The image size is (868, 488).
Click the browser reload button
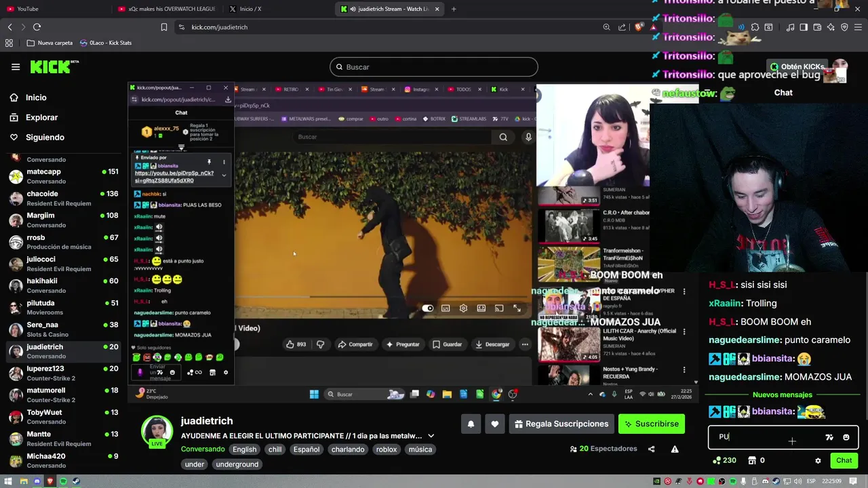pos(37,27)
